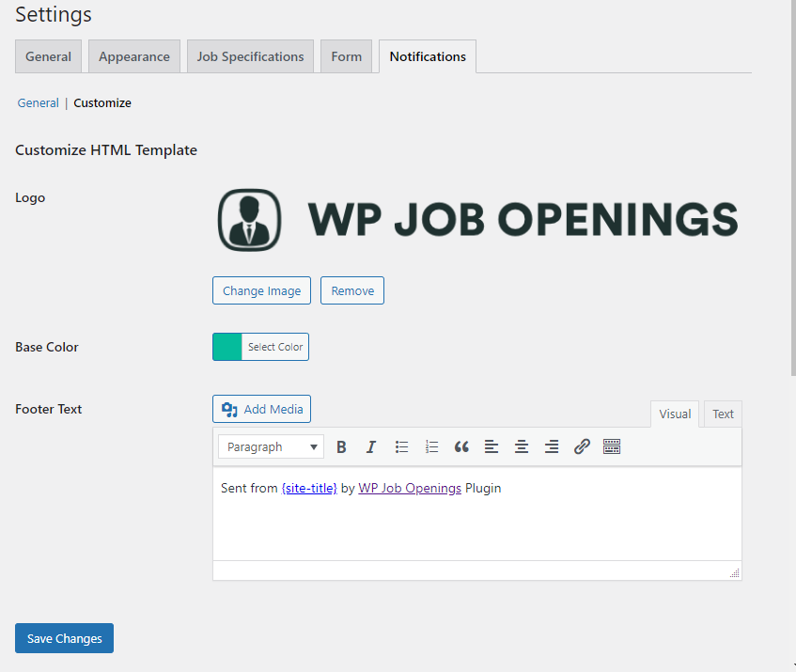796x672 pixels.
Task: Add Media to the footer text
Action: click(261, 409)
